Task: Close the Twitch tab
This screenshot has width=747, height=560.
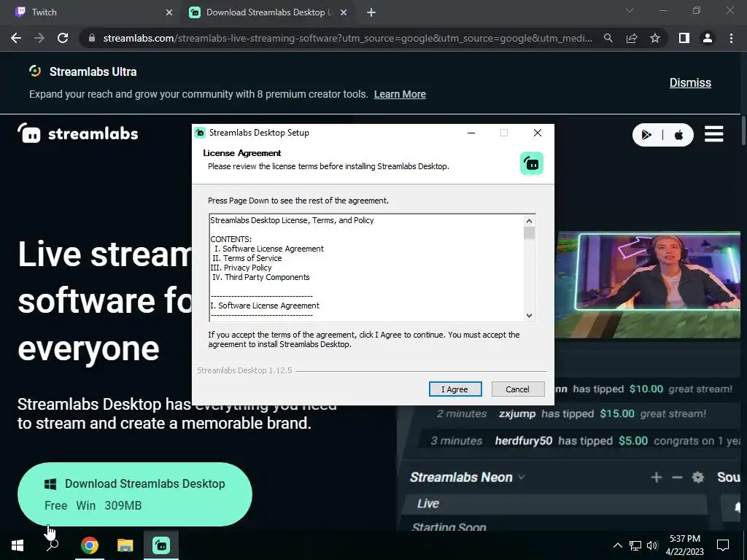Action: 169,12
